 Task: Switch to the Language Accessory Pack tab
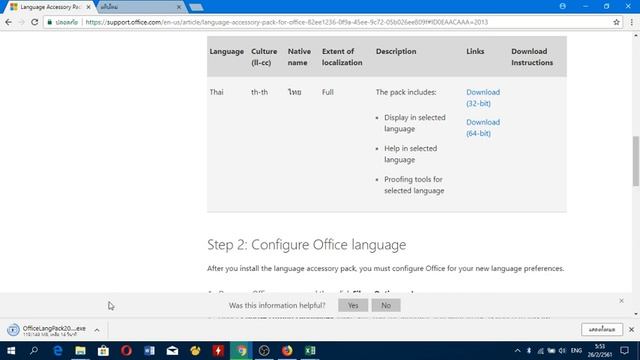point(50,7)
